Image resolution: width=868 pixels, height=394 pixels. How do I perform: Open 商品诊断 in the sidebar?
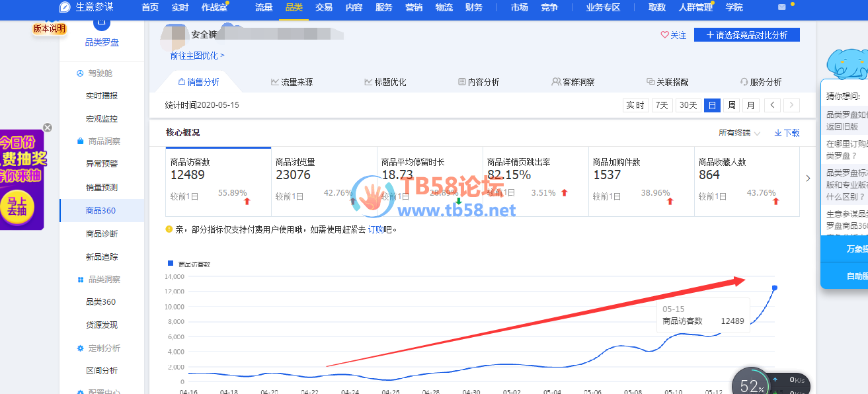click(102, 234)
